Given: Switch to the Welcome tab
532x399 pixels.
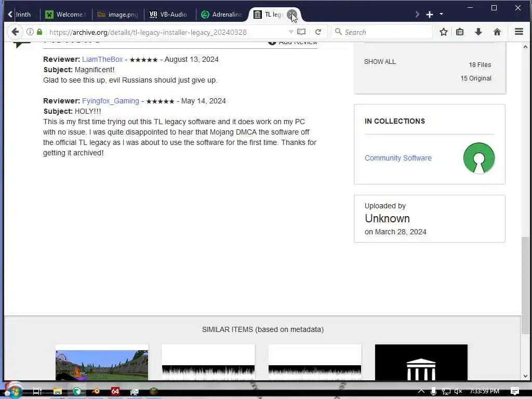Looking at the screenshot, I should [66, 14].
